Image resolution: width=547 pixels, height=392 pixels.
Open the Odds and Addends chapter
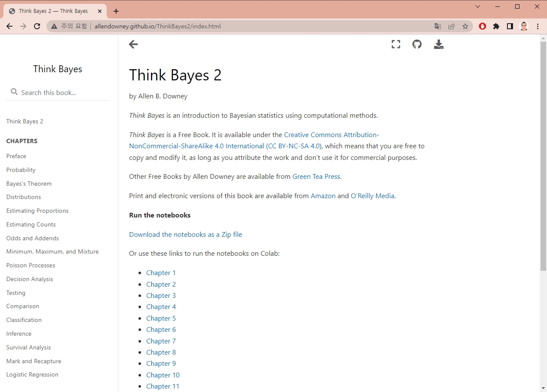[x=33, y=238]
